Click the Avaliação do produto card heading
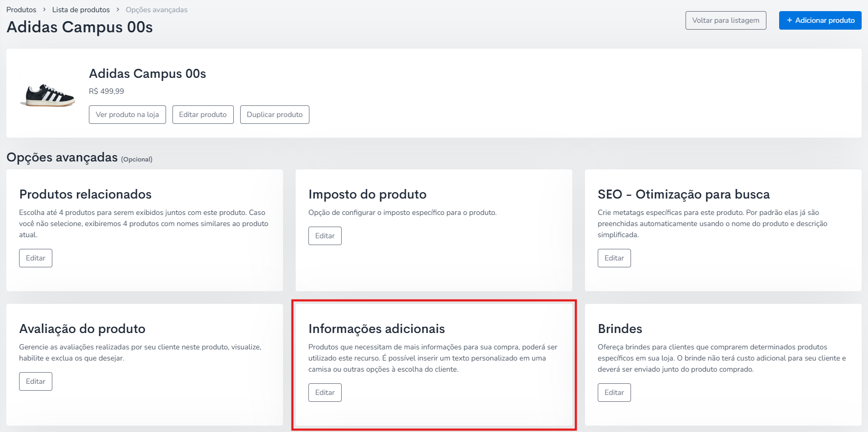Image resolution: width=868 pixels, height=432 pixels. [x=82, y=329]
